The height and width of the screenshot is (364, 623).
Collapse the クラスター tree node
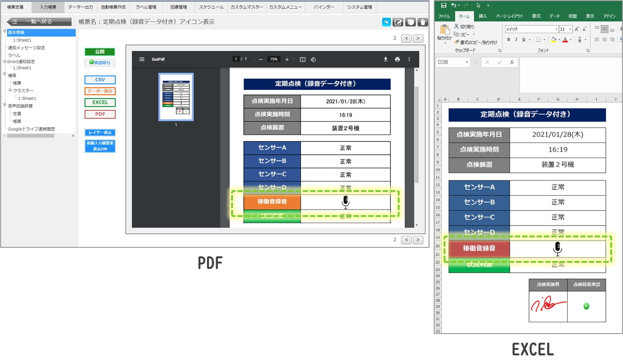10,90
